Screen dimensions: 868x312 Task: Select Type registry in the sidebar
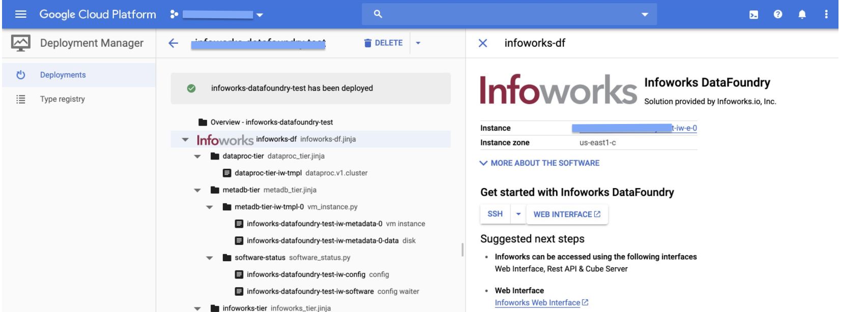[78, 99]
